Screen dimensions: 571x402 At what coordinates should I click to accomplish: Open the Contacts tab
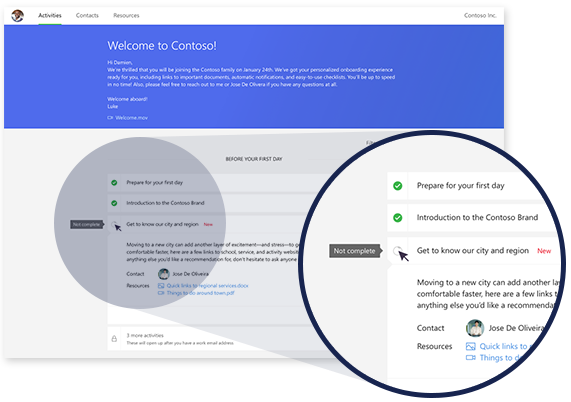(87, 15)
